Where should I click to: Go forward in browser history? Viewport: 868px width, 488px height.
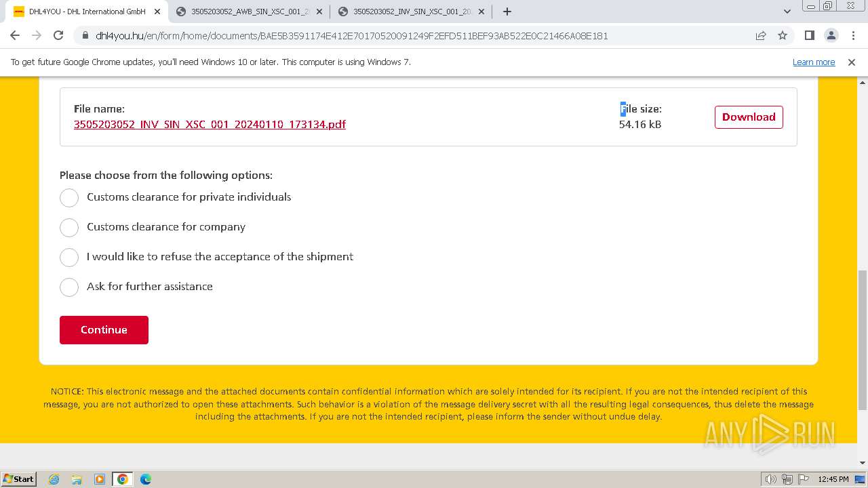tap(37, 35)
